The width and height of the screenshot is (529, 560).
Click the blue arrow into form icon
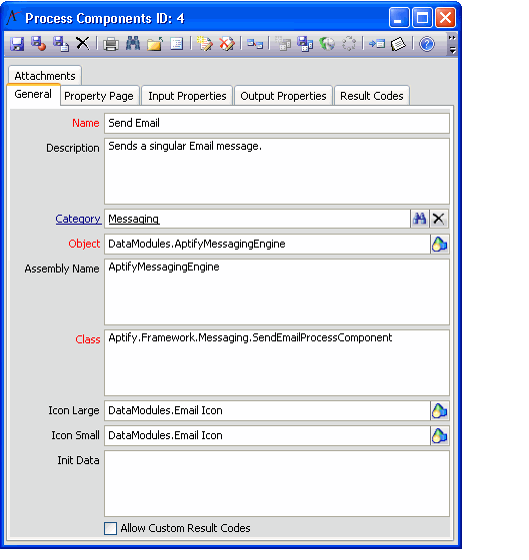[x=377, y=44]
